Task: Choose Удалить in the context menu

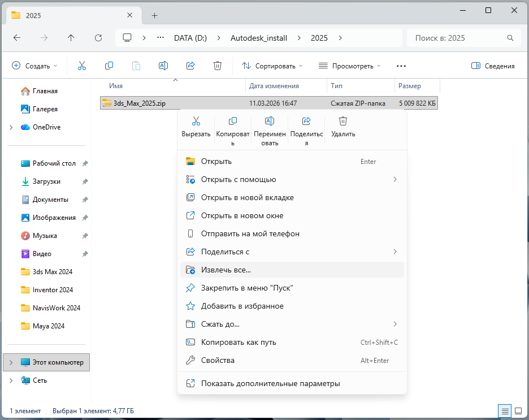Action: (343, 127)
